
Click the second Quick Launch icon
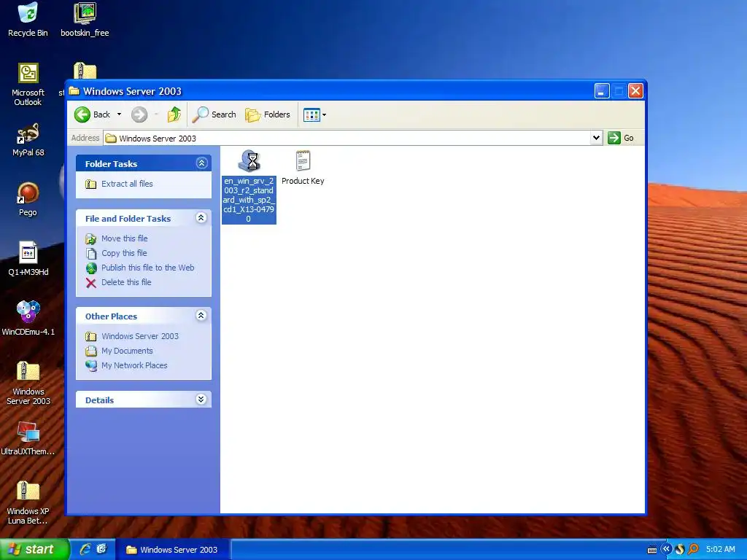[x=101, y=549]
